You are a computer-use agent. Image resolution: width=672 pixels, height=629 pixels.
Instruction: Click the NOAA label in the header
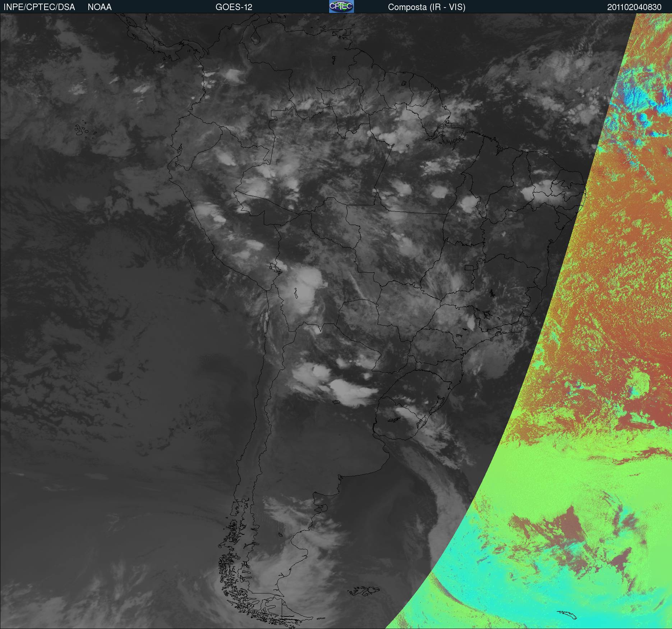pos(100,7)
